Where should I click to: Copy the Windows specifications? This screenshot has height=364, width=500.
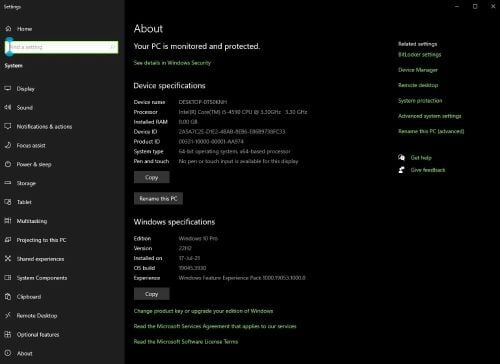click(x=152, y=294)
